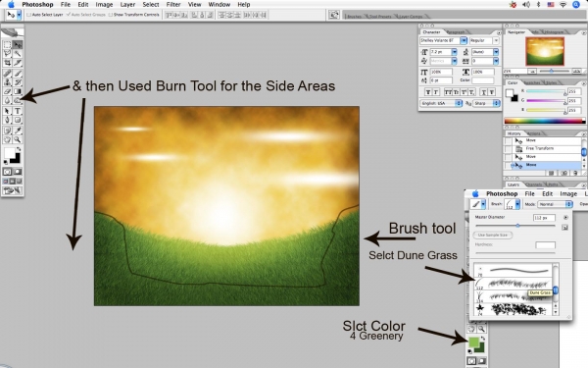Select the Rectangular Marquee tool
The width and height of the screenshot is (588, 368).
7,45
